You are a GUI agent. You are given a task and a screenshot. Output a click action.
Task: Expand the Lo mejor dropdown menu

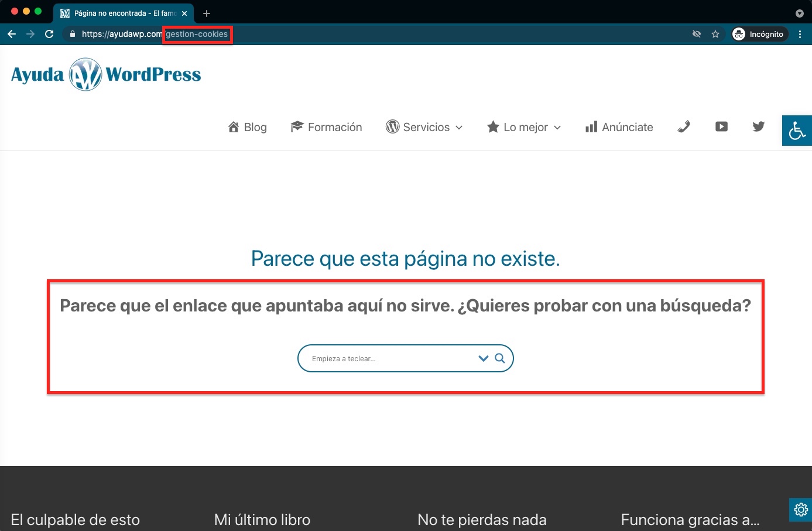coord(524,127)
